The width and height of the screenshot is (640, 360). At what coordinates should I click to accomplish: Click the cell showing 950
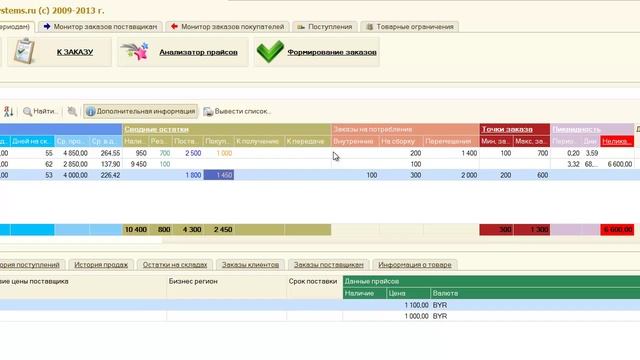pyautogui.click(x=136, y=153)
